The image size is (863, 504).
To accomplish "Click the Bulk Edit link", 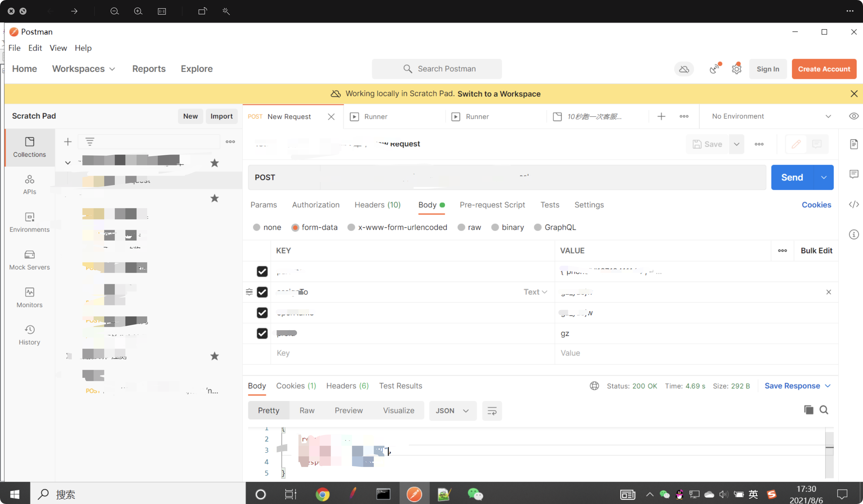I will [x=816, y=251].
